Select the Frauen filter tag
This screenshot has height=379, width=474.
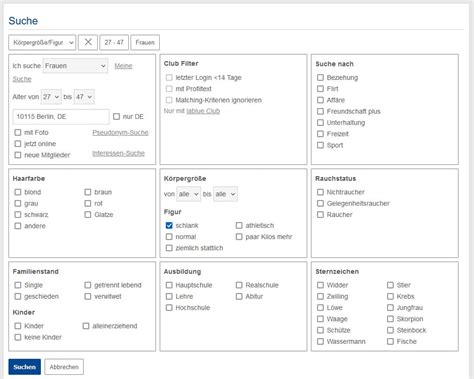tap(145, 42)
